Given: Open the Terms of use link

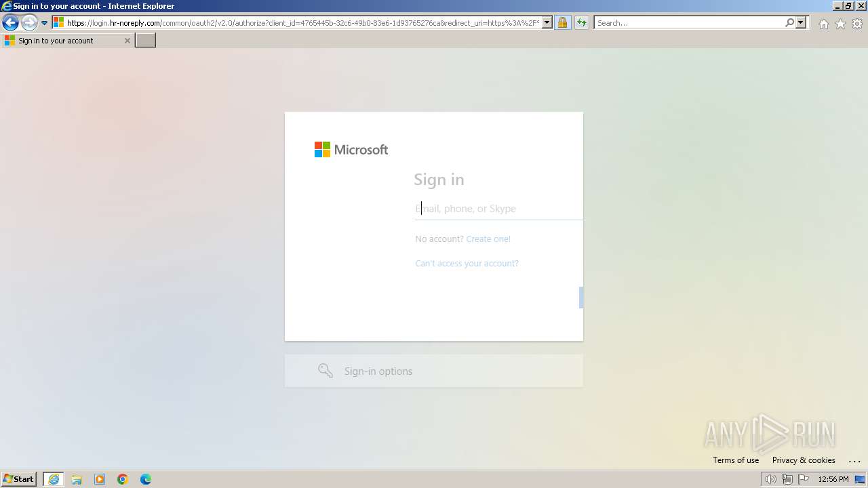Looking at the screenshot, I should [736, 460].
